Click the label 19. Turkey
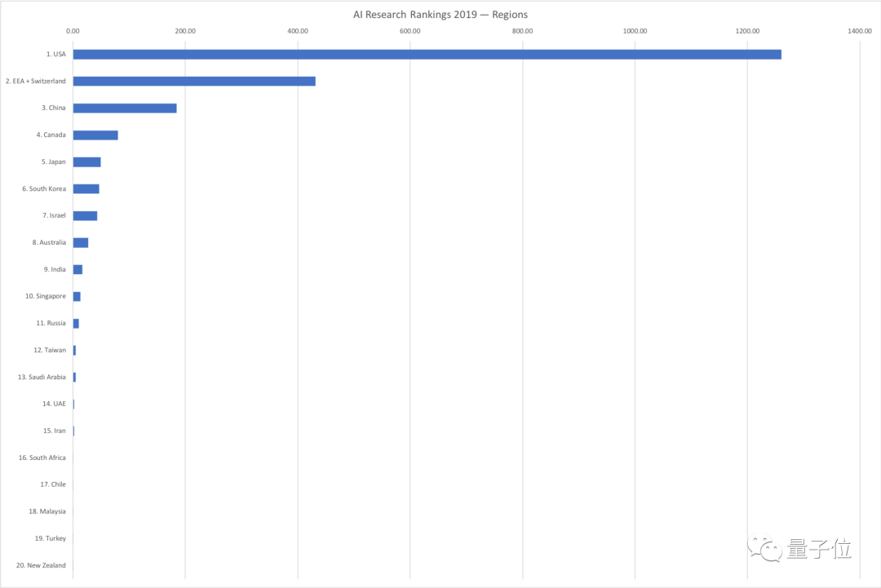The image size is (881, 588). coord(51,538)
